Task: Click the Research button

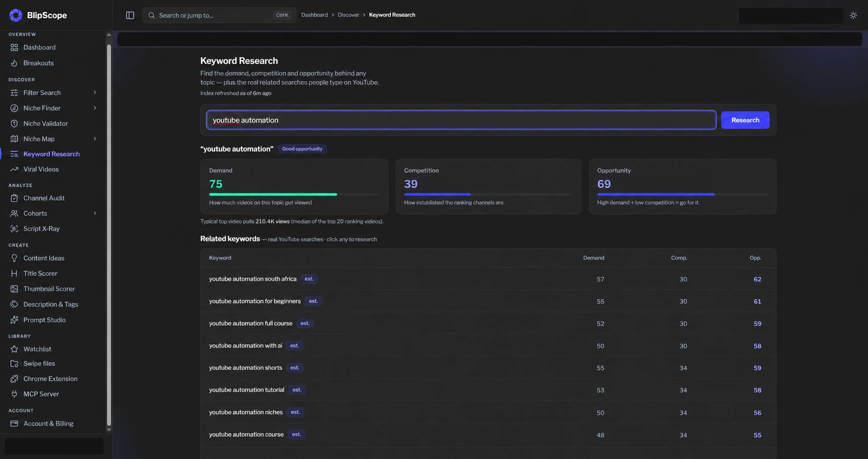Action: (745, 120)
